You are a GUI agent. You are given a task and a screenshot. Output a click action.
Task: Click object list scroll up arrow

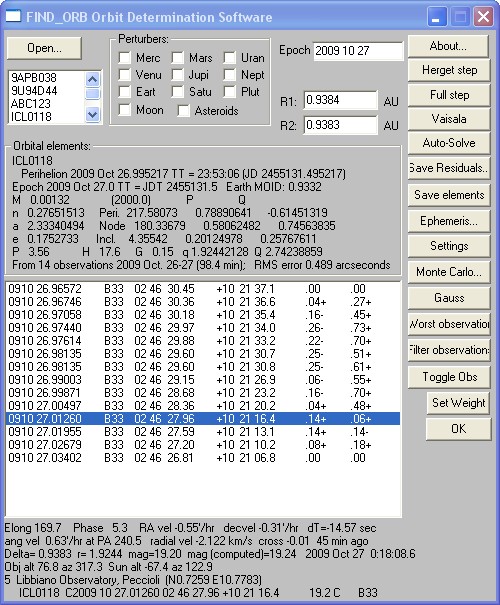93,79
